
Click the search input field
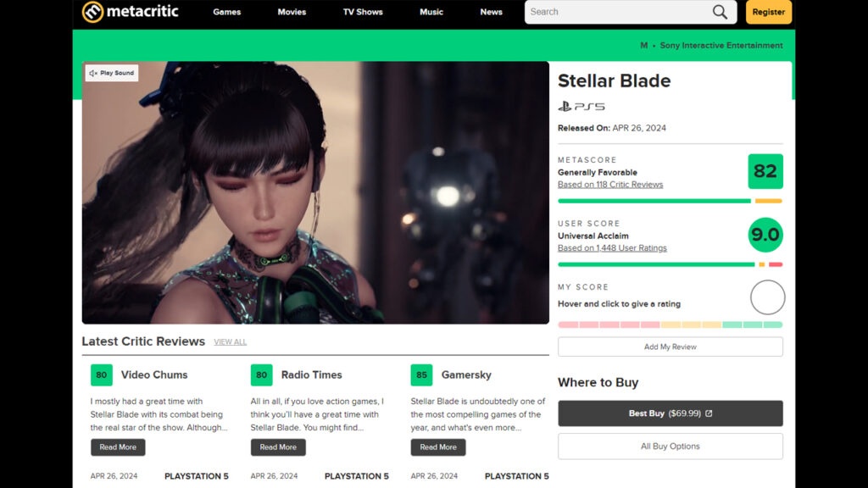pos(619,12)
